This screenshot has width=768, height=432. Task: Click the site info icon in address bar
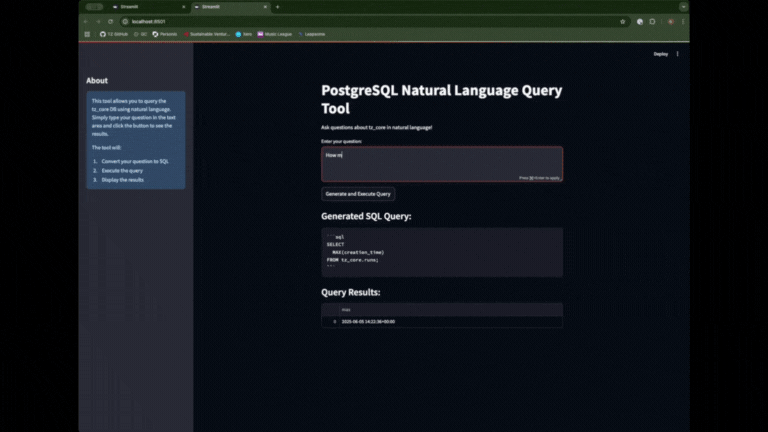[x=125, y=22]
